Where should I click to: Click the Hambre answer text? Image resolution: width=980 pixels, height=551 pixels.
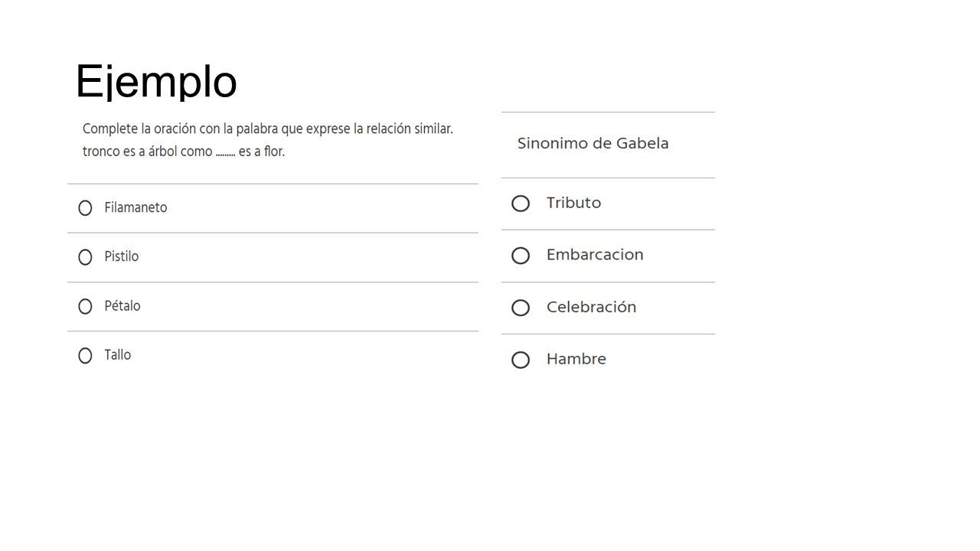(x=576, y=359)
